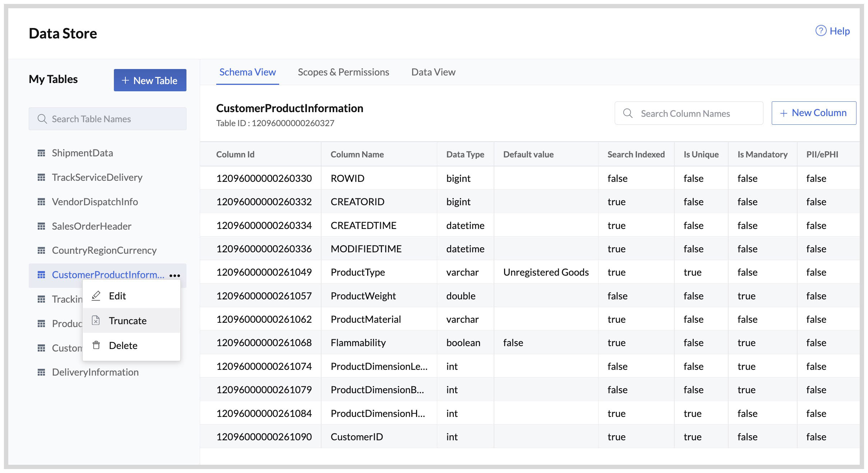Click the table grid icon beside ShipmentData
The width and height of the screenshot is (868, 473).
[x=41, y=153]
